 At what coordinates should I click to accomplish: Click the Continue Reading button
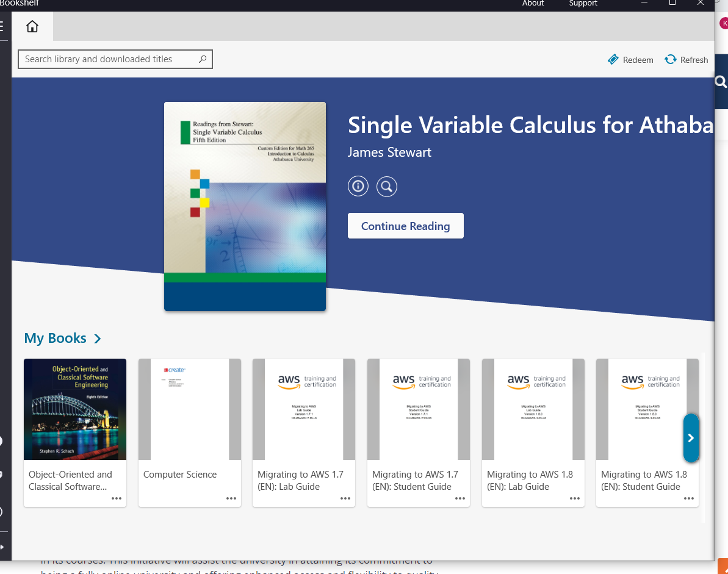pyautogui.click(x=406, y=226)
